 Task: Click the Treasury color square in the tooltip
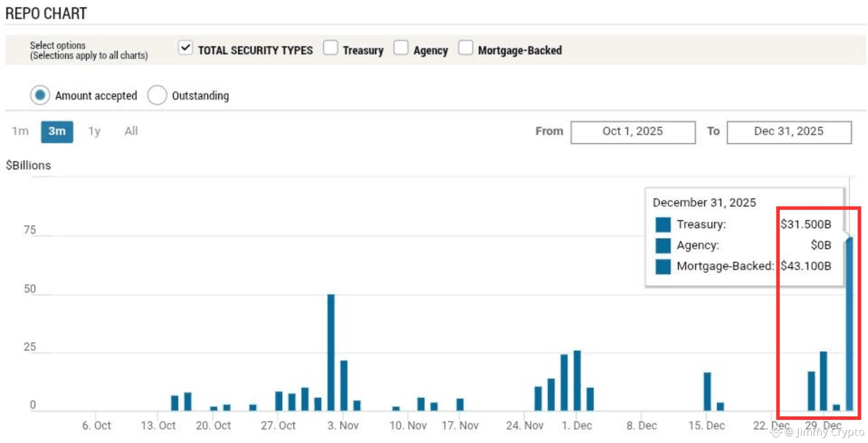pyautogui.click(x=663, y=225)
